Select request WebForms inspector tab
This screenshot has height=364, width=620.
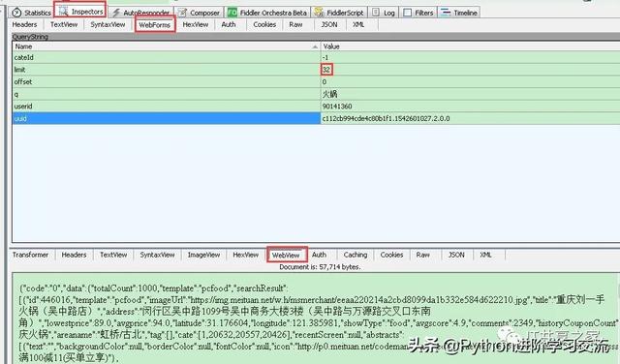155,25
